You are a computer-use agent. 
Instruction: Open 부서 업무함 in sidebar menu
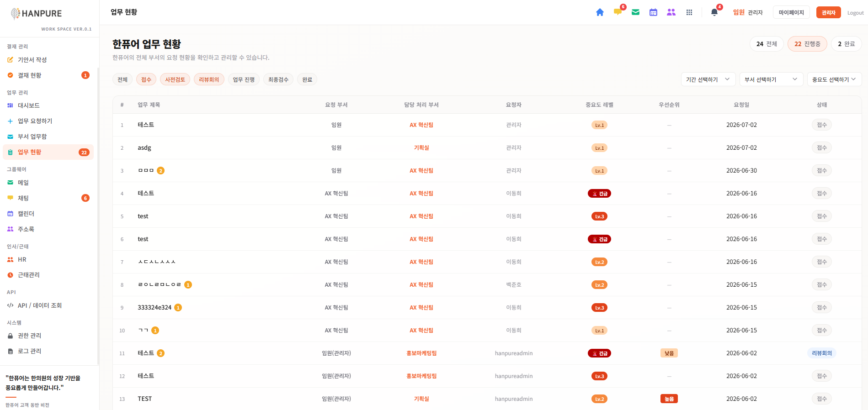coord(48,137)
